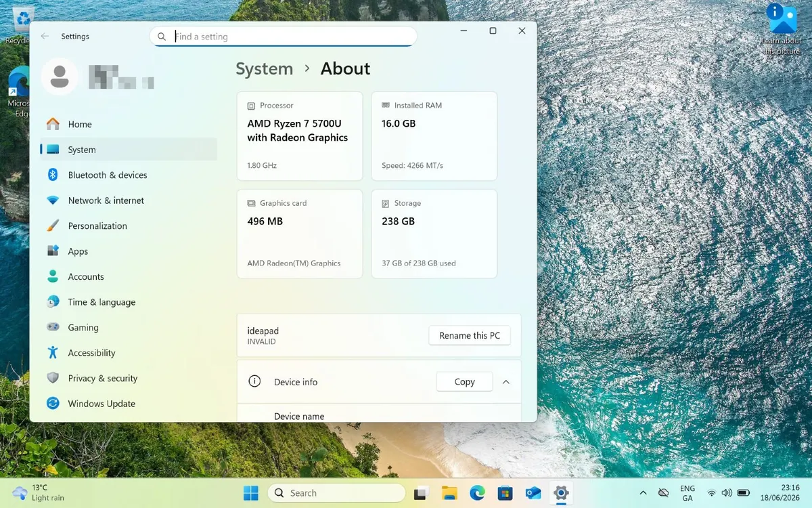Click the cloud sync-off tray icon
Image resolution: width=812 pixels, height=508 pixels.
point(663,493)
